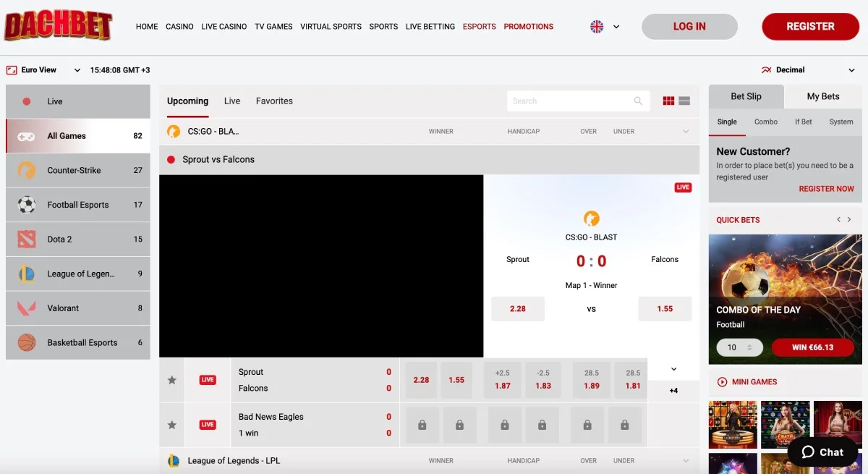
Task: Click the Valorant sidebar icon
Action: point(27,308)
